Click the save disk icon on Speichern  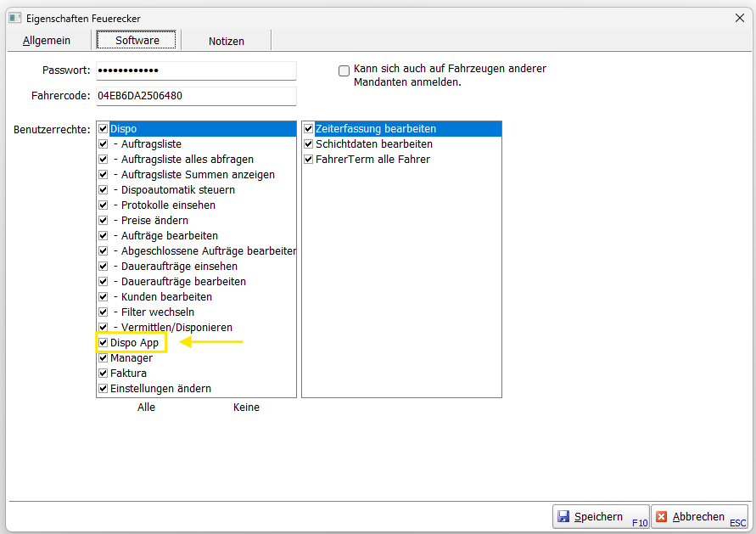tap(563, 516)
